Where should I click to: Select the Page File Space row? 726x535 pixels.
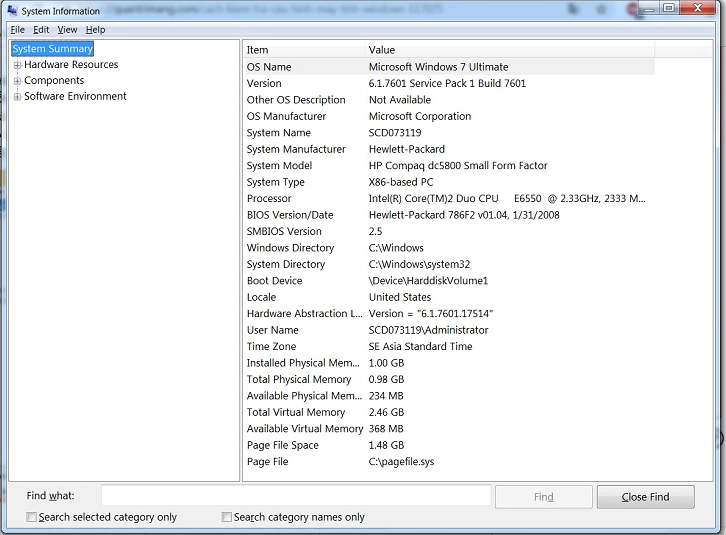click(449, 445)
